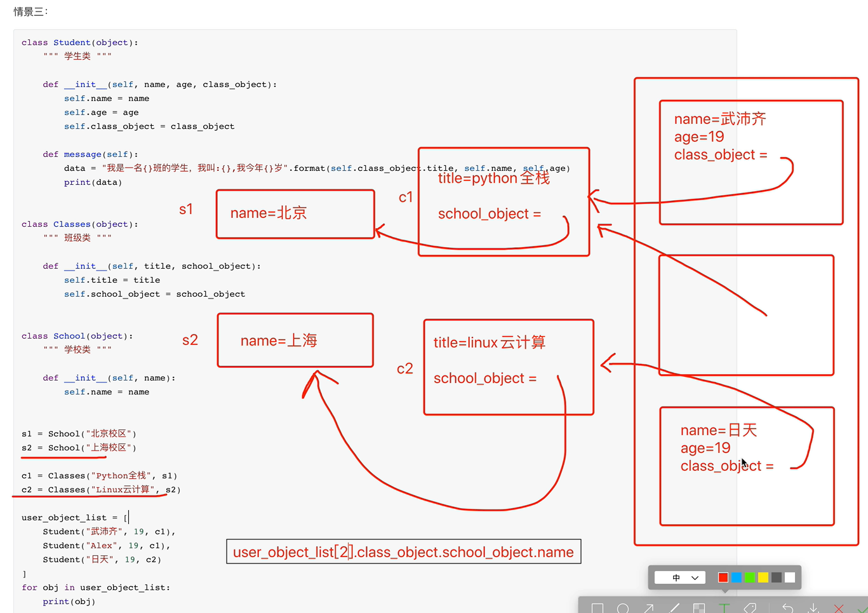Select the ellipse annotation tool

623,609
